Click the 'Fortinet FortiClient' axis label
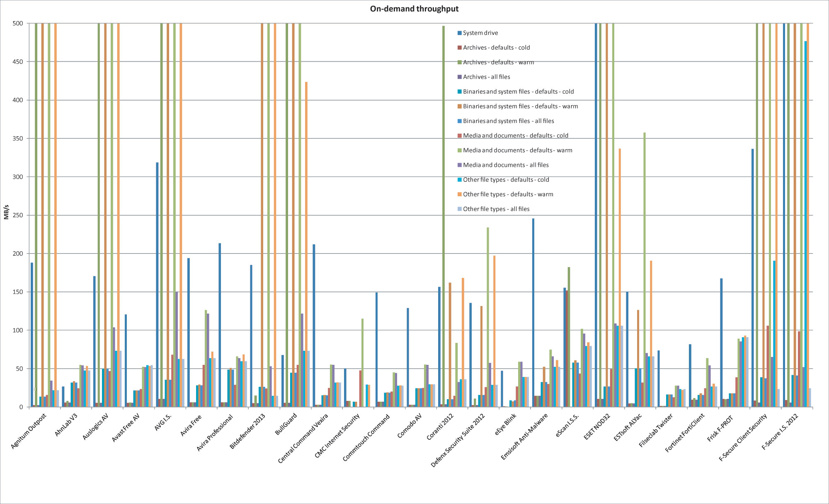Image resolution: width=829 pixels, height=504 pixels. click(x=685, y=433)
